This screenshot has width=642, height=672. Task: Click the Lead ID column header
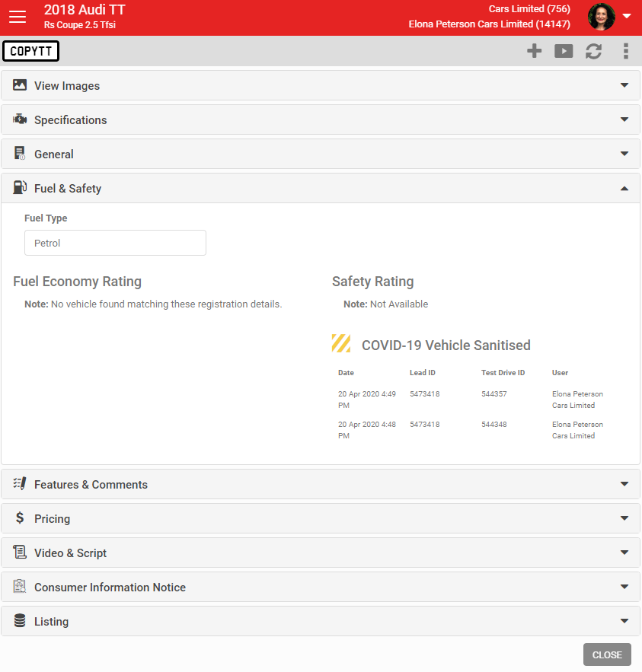[x=422, y=372]
